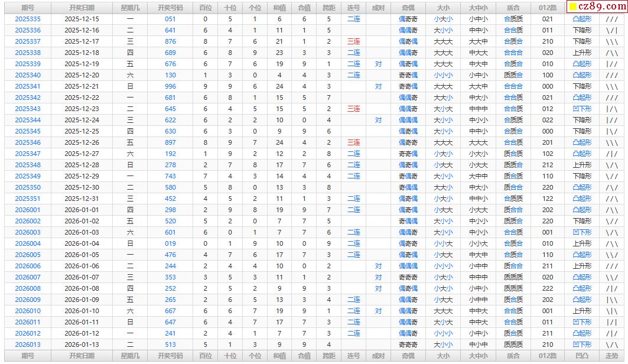Click 大大大 in row 2025337 大小 column

443,41
